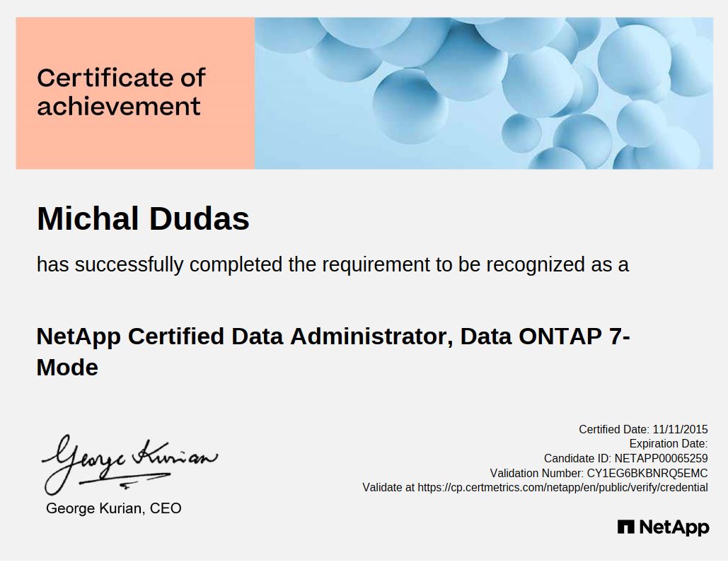The image size is (728, 562).
Task: Click the NetApp logo icon
Action: coord(625,527)
